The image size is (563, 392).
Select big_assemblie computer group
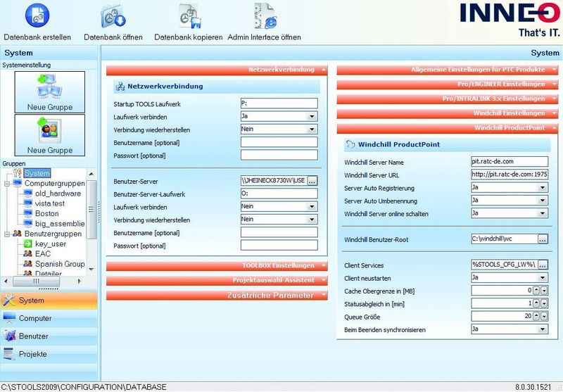click(60, 223)
